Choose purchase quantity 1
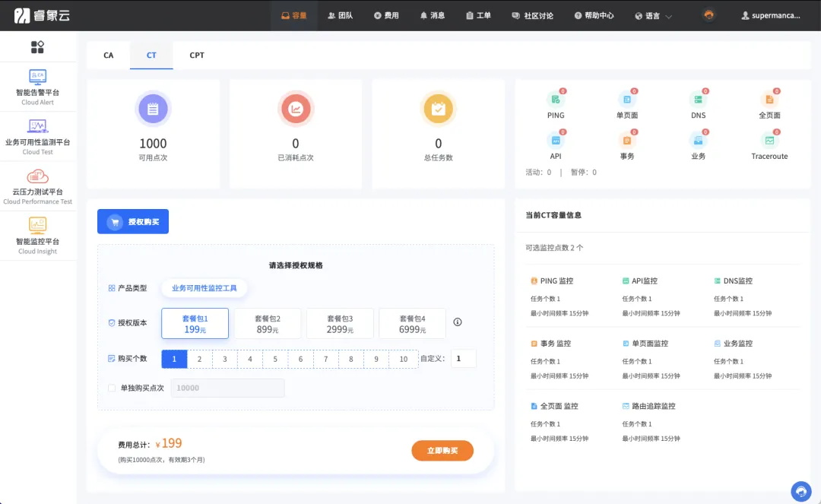Viewport: 821px width, 504px height. point(174,359)
